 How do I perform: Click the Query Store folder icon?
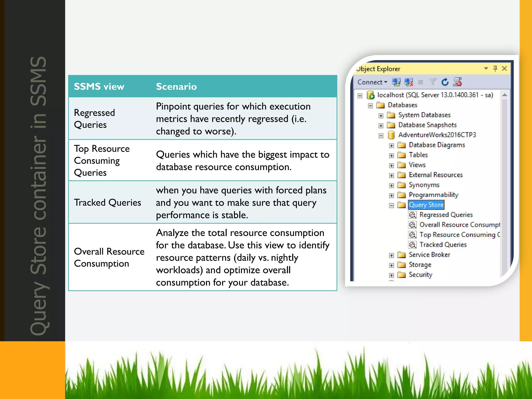pyautogui.click(x=402, y=205)
